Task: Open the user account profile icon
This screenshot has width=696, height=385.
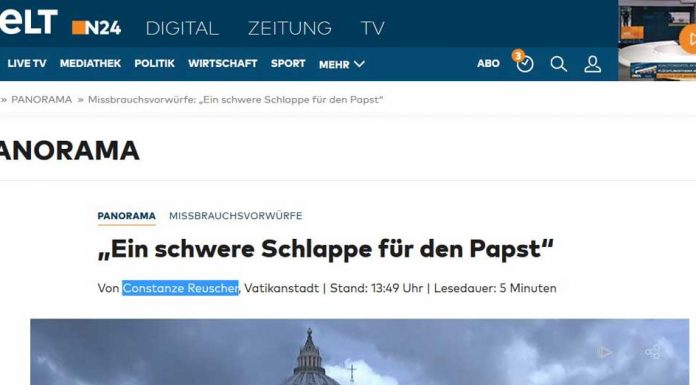Action: 593,64
